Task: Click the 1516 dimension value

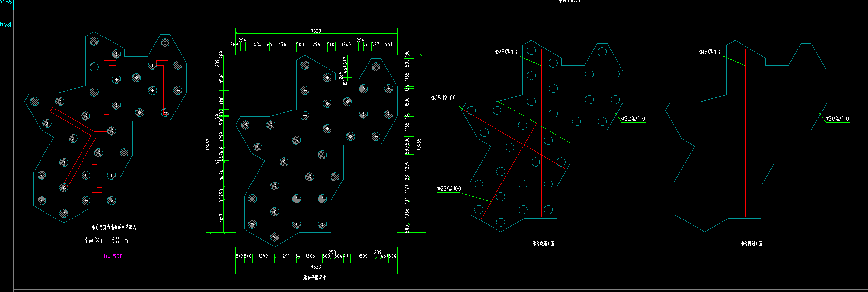Action: (x=283, y=45)
